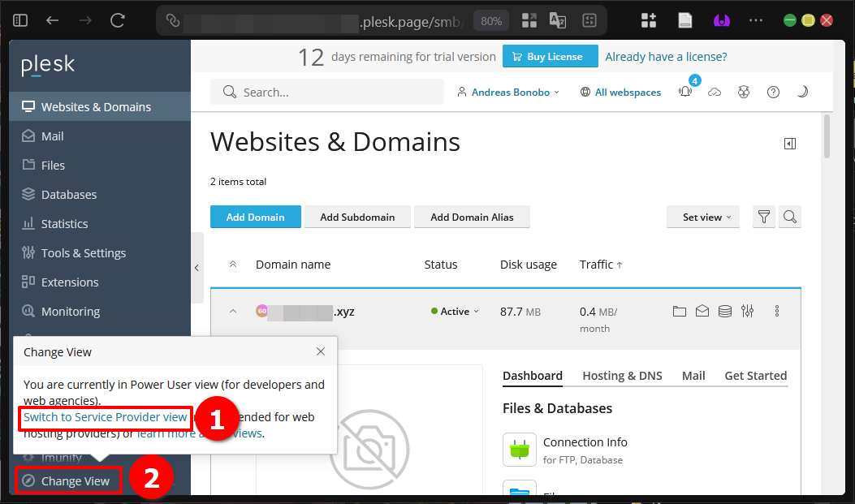Image resolution: width=855 pixels, height=504 pixels.
Task: Click the cloud backup icon in the top bar
Action: point(715,92)
